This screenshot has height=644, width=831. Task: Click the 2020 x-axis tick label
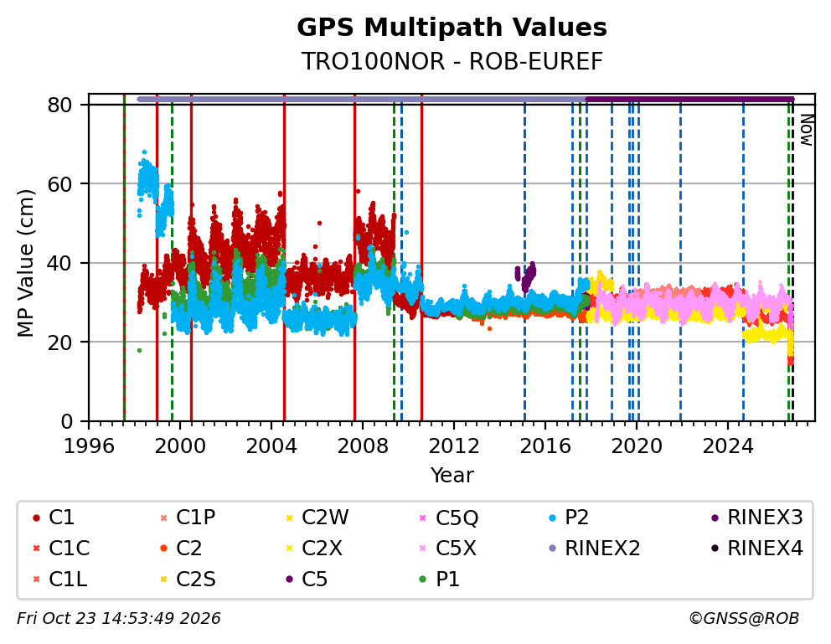[x=637, y=446]
